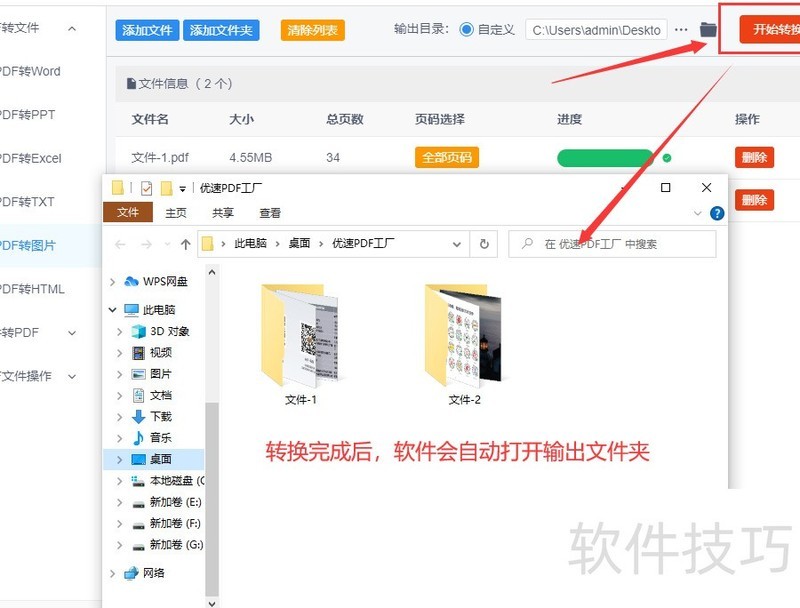
Task: Click the browse output folder icon
Action: tap(706, 29)
